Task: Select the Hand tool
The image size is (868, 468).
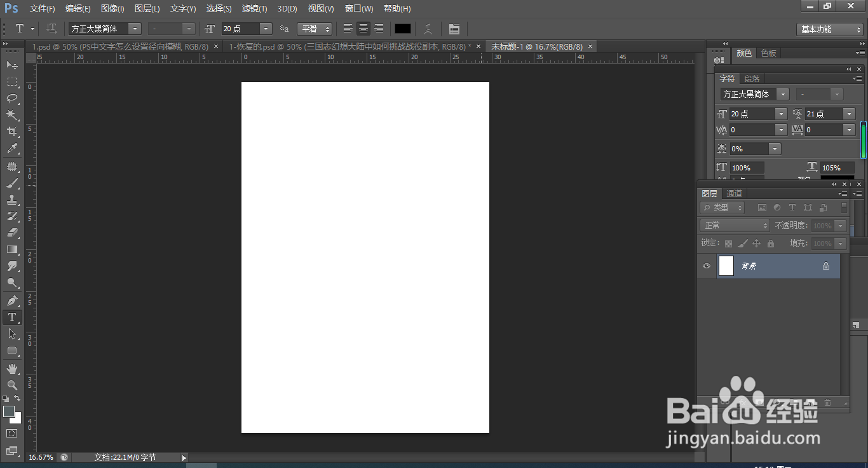Action: pyautogui.click(x=12, y=368)
